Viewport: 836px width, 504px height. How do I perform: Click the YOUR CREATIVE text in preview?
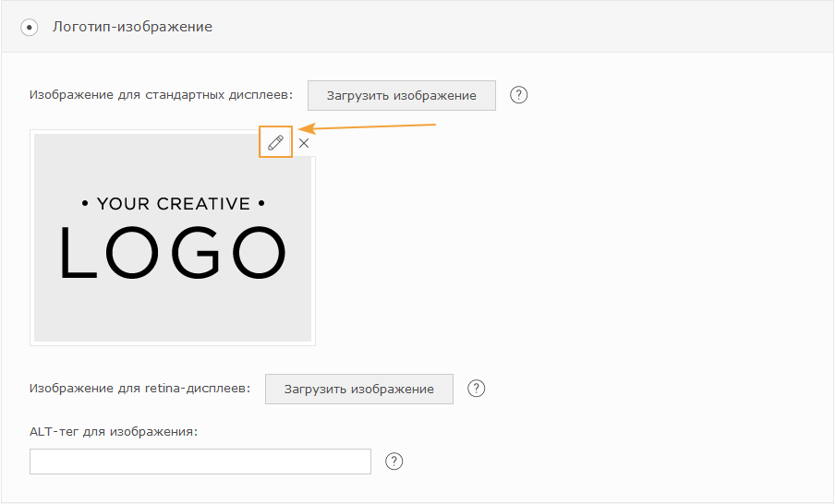[174, 203]
